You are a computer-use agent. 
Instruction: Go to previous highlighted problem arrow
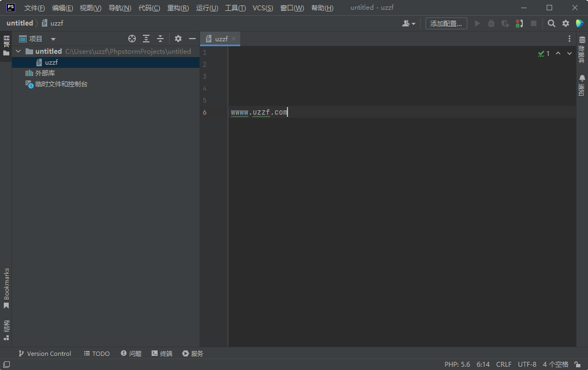[x=558, y=54]
